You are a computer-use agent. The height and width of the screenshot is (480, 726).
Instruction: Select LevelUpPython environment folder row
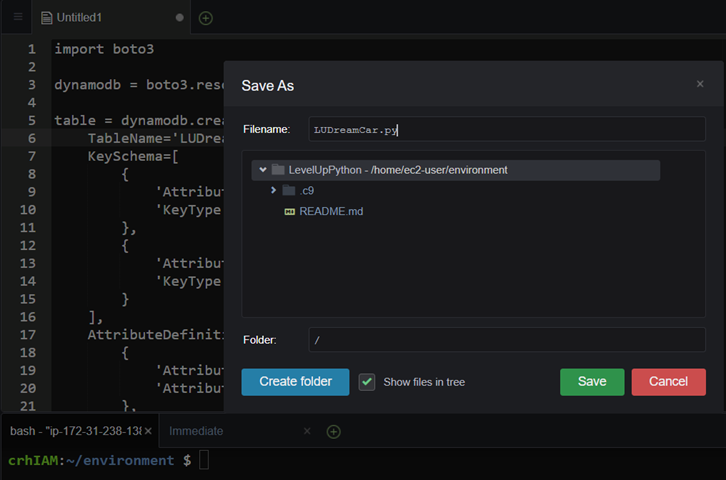[456, 170]
